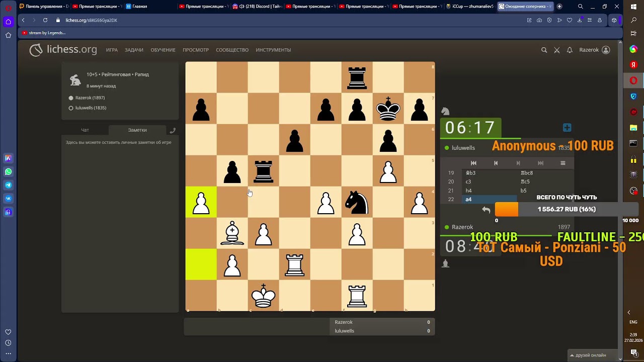
Task: Open File Explorer folder on taskbar
Action: click(633, 128)
